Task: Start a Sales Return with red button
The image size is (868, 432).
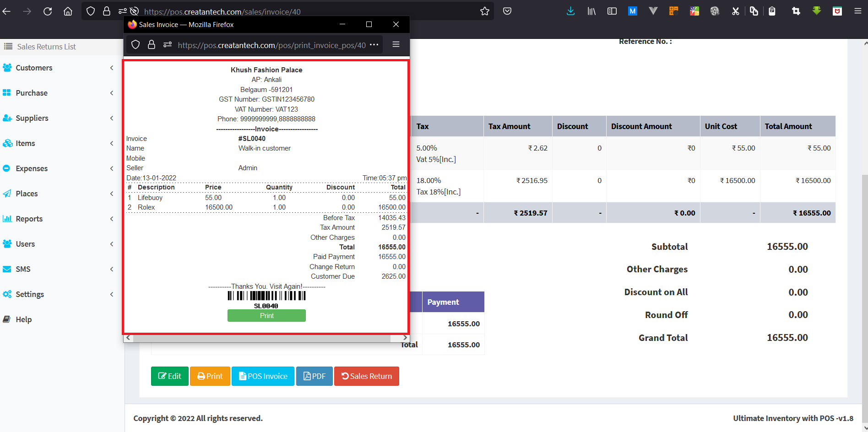Action: click(367, 376)
